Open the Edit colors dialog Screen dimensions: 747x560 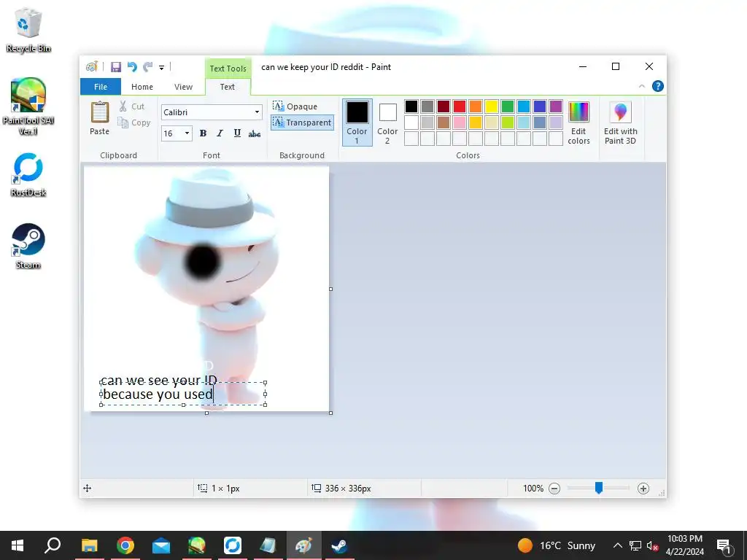point(578,122)
